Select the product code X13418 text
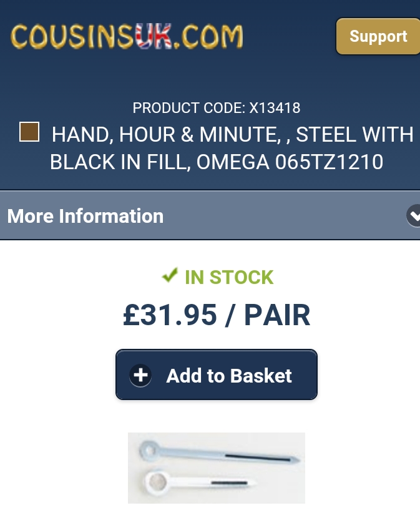This screenshot has height=523, width=420. point(275,108)
